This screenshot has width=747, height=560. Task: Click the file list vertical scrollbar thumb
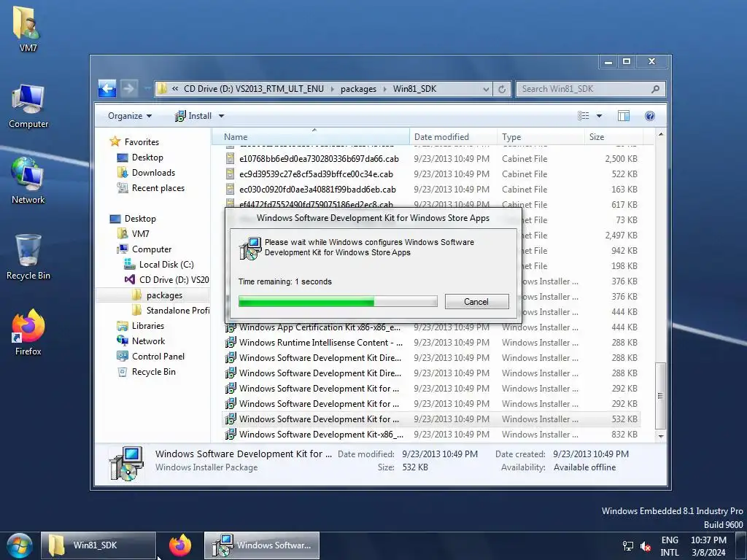[x=660, y=395]
